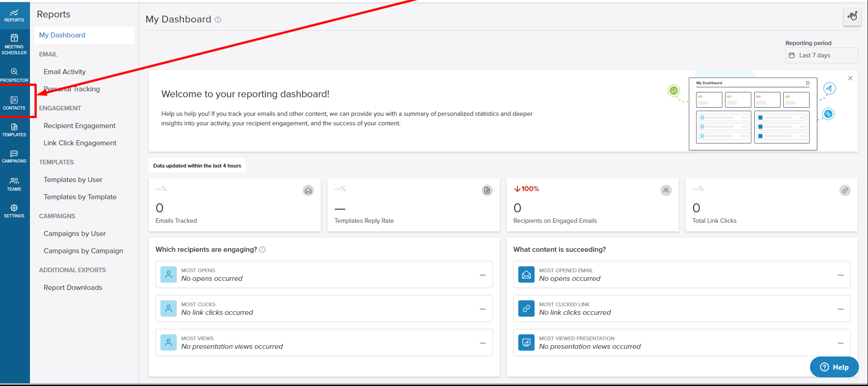Screen dimensions: 868x386
Task: Click the dash at the end of Most Views row
Action: point(482,343)
